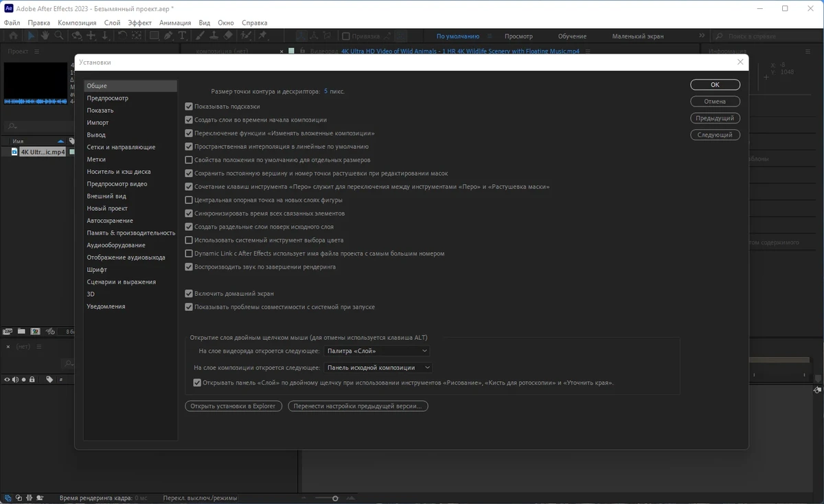Open the Композиция menu
Image resolution: width=824 pixels, height=504 pixels.
coord(77,23)
